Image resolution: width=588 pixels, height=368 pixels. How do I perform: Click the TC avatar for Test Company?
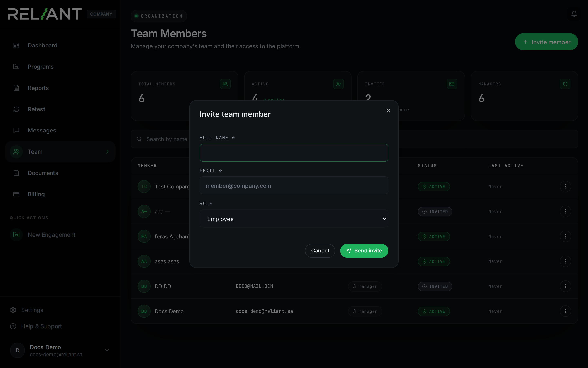tap(144, 186)
